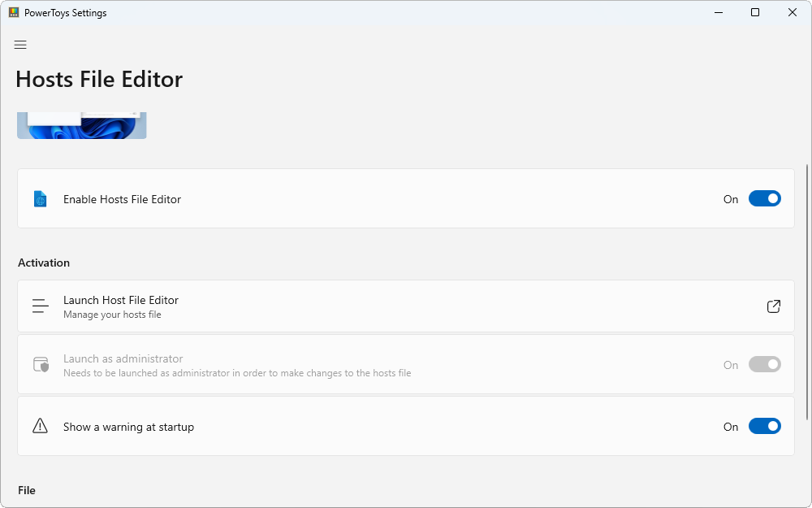812x508 pixels.
Task: Click the PowerToys logo in title bar
Action: coord(14,13)
